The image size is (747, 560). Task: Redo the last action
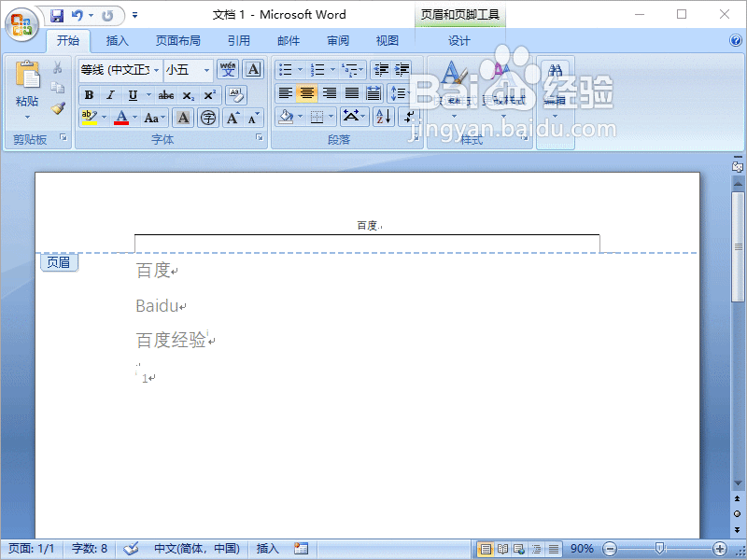107,16
